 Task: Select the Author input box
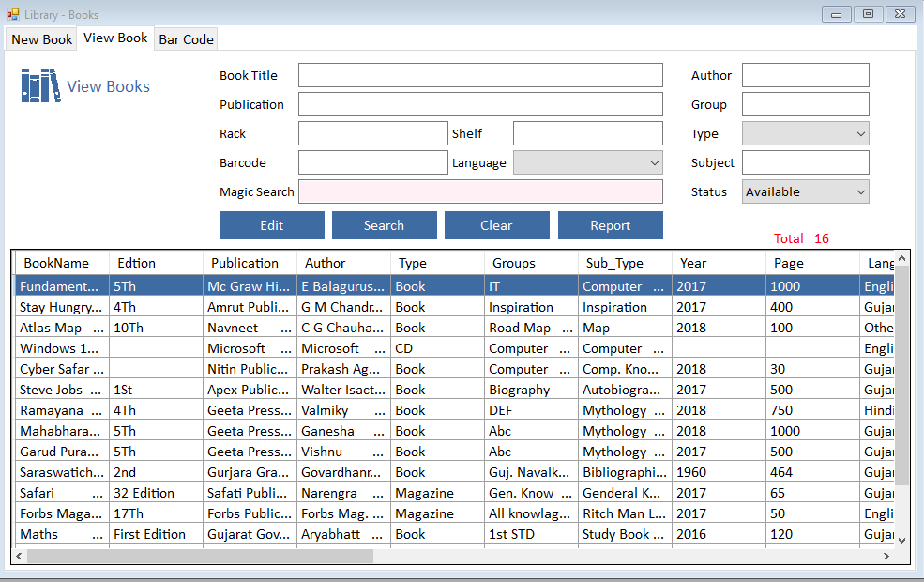click(x=805, y=76)
